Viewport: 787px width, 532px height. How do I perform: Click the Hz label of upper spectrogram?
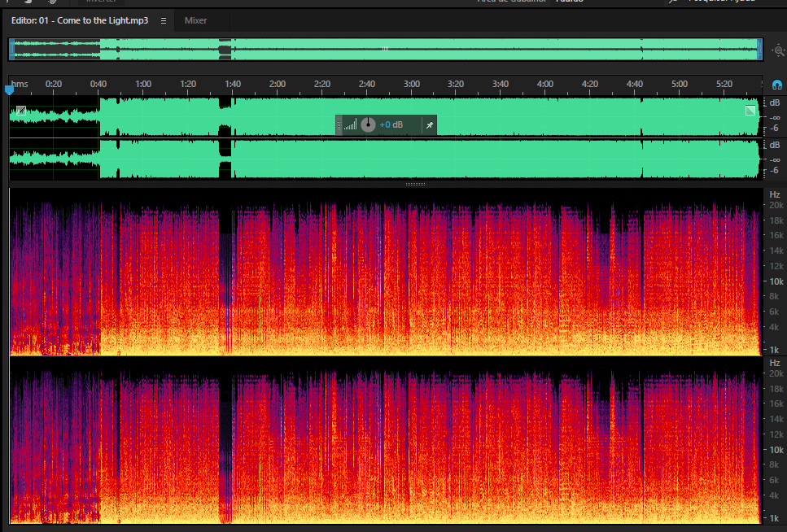tap(775, 194)
